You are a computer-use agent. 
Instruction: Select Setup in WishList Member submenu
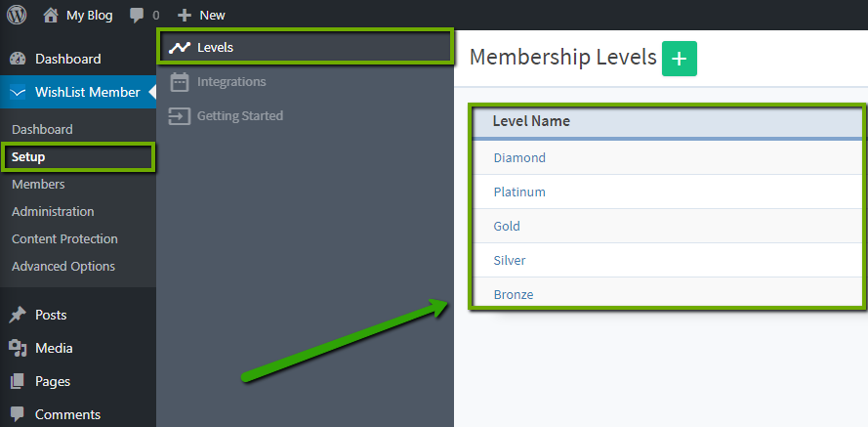coord(28,156)
